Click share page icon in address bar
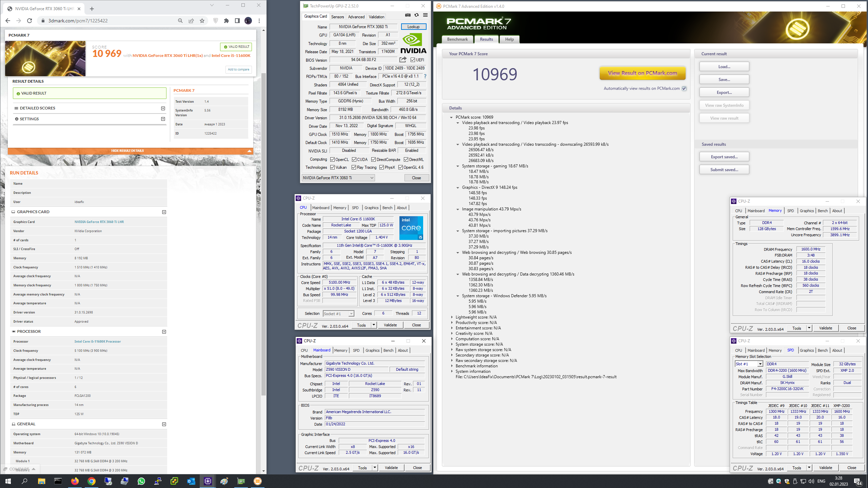Screen dimensions: 868x488 click(191, 21)
